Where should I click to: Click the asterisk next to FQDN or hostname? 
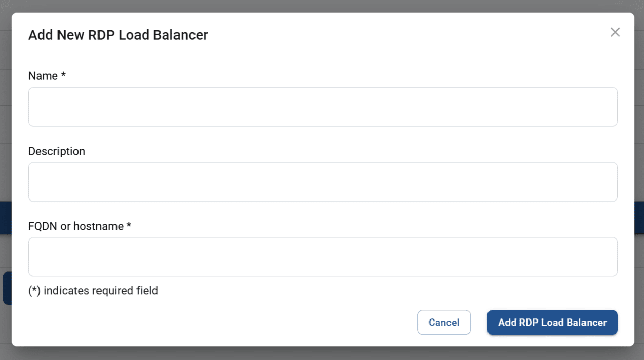(x=128, y=224)
